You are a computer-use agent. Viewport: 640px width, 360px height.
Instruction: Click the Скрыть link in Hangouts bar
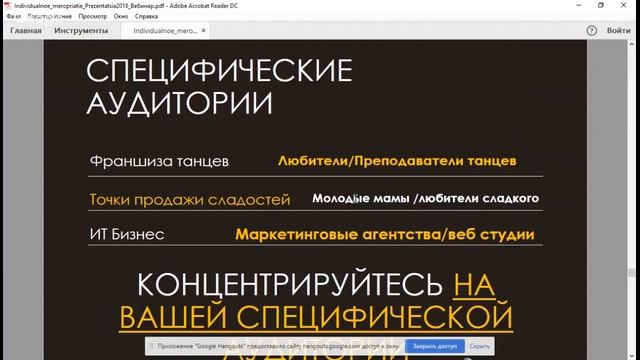(x=479, y=346)
